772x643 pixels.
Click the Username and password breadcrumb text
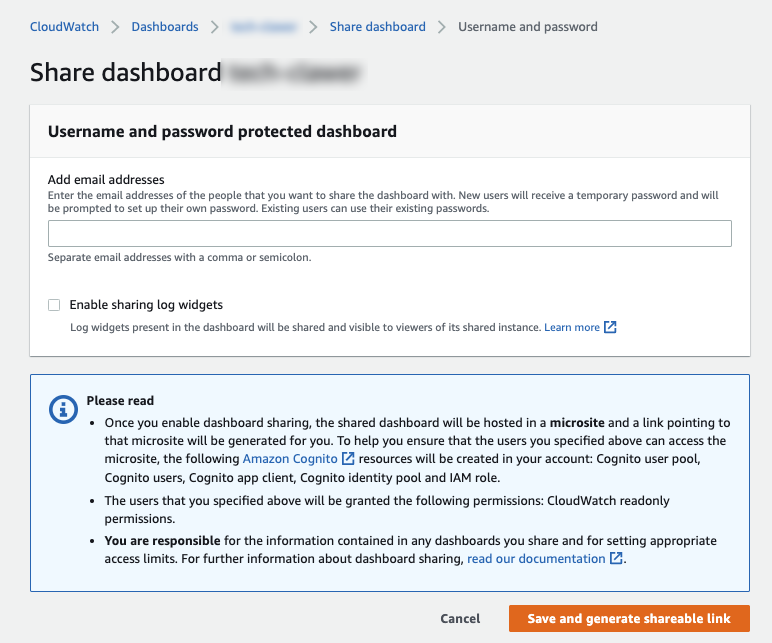(527, 27)
